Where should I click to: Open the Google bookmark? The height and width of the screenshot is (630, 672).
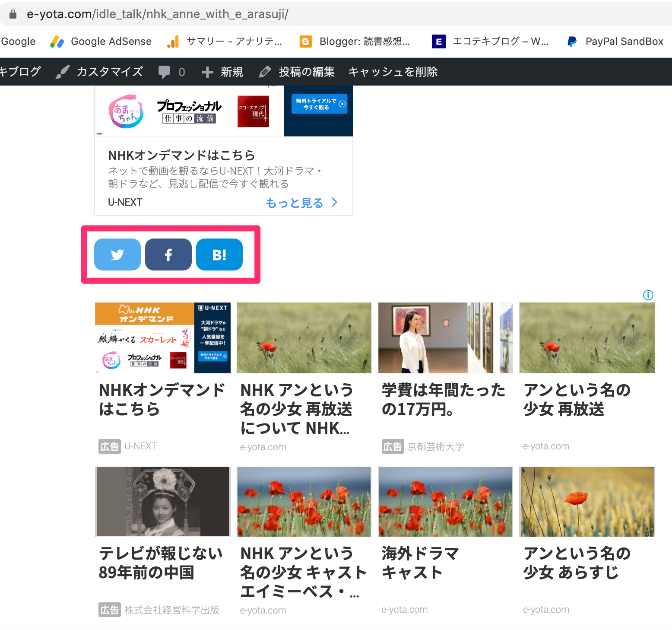(x=18, y=41)
